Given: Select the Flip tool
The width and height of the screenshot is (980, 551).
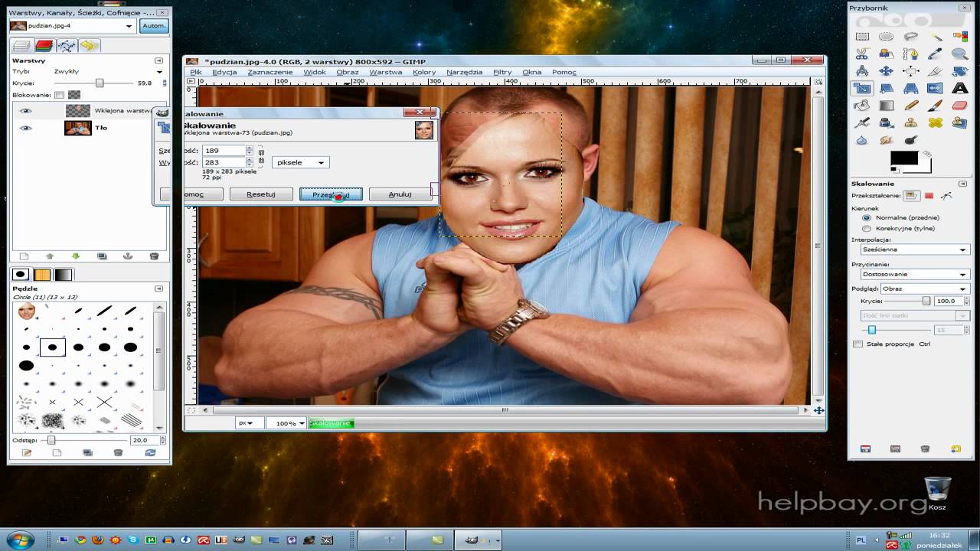Looking at the screenshot, I should 936,89.
